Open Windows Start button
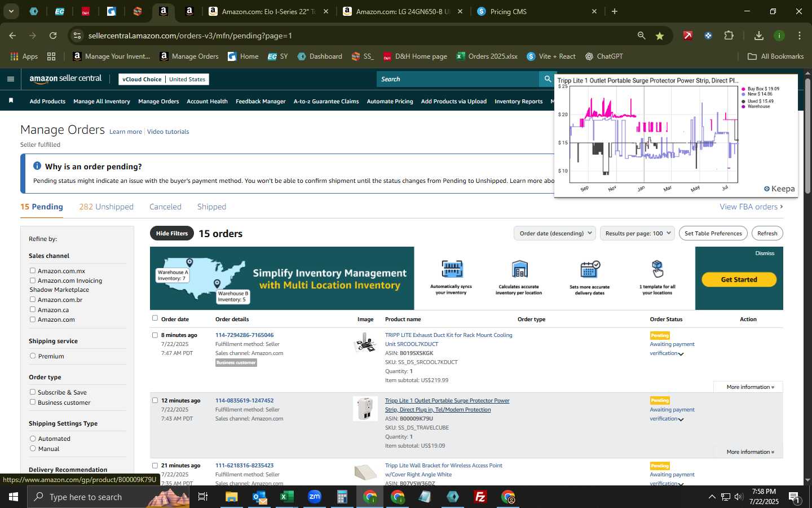Image resolution: width=812 pixels, height=508 pixels. pos(13,497)
